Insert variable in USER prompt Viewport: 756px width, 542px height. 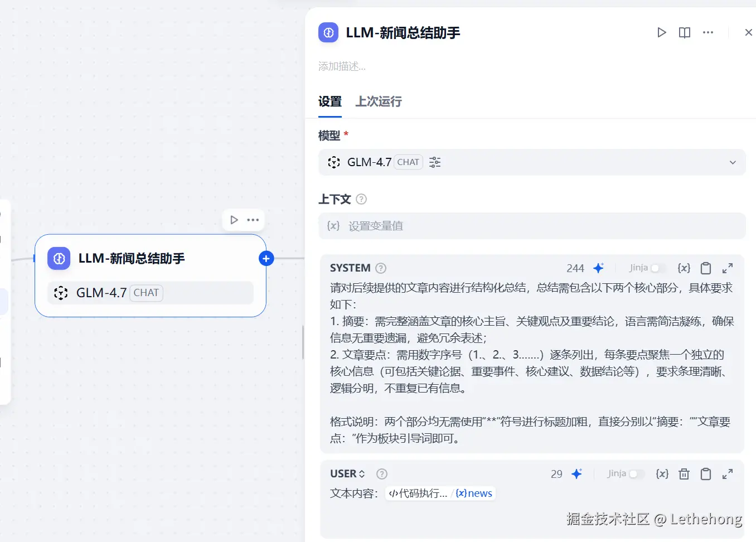(x=662, y=474)
